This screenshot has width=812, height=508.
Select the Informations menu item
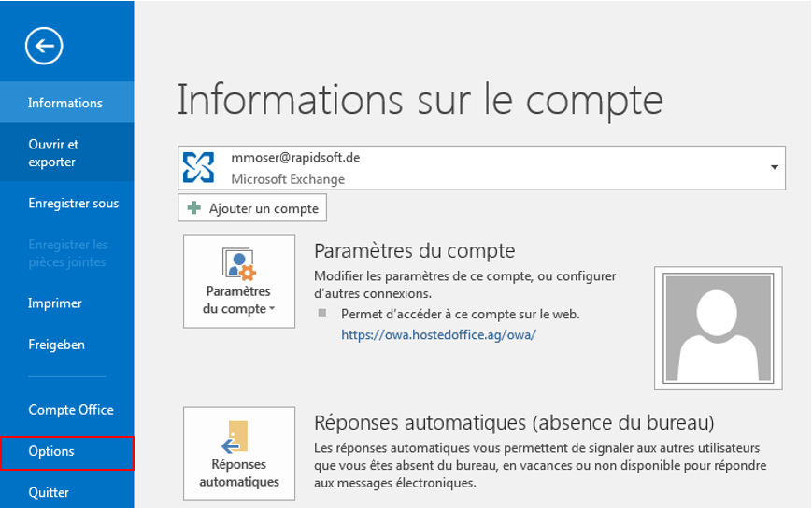(66, 103)
